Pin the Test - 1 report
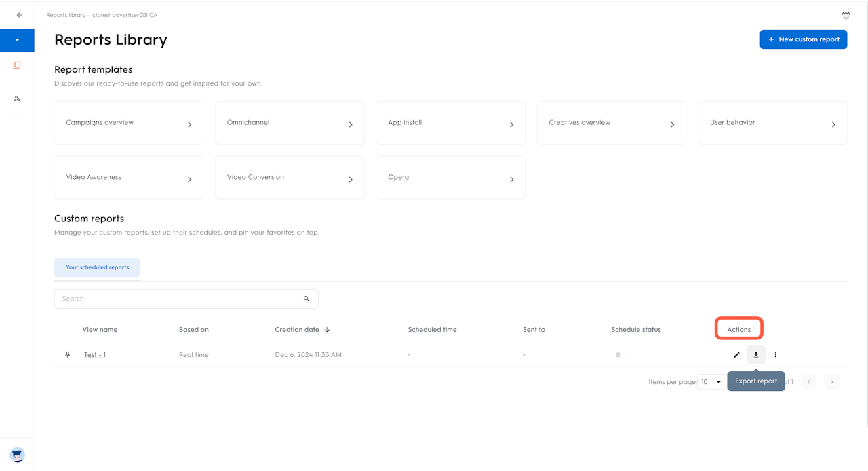868x471 pixels. coord(67,355)
